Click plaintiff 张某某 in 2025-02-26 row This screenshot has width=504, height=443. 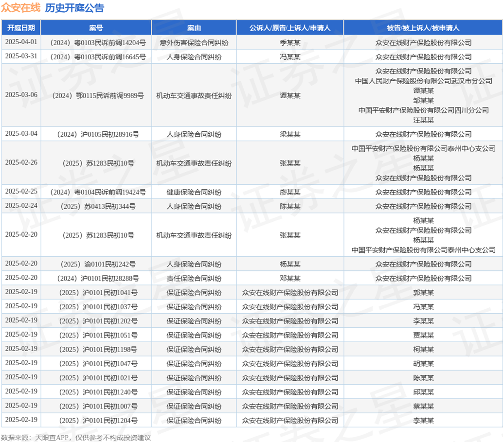pyautogui.click(x=290, y=163)
